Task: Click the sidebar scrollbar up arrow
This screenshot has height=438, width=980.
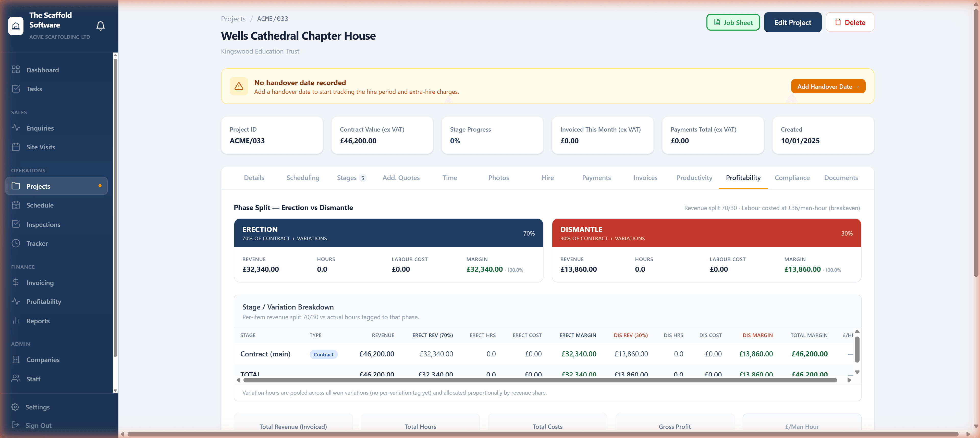Action: pyautogui.click(x=115, y=55)
